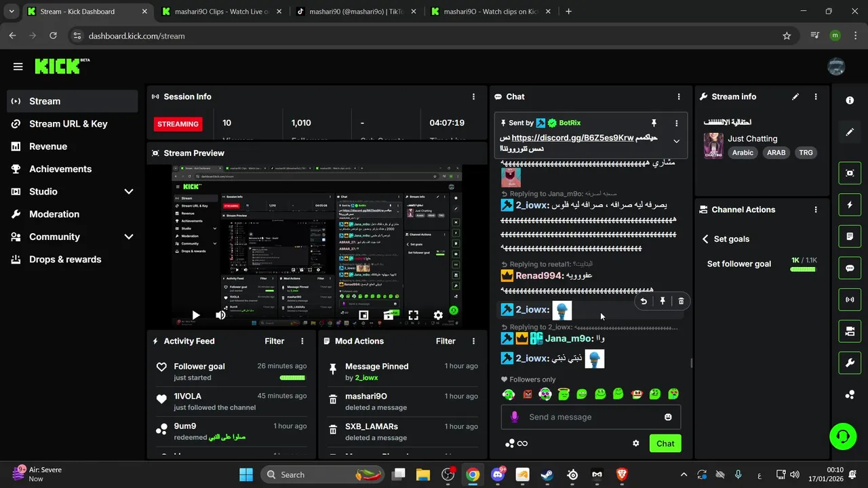Expand the Community sidebar section
868x488 pixels.
pyautogui.click(x=128, y=237)
